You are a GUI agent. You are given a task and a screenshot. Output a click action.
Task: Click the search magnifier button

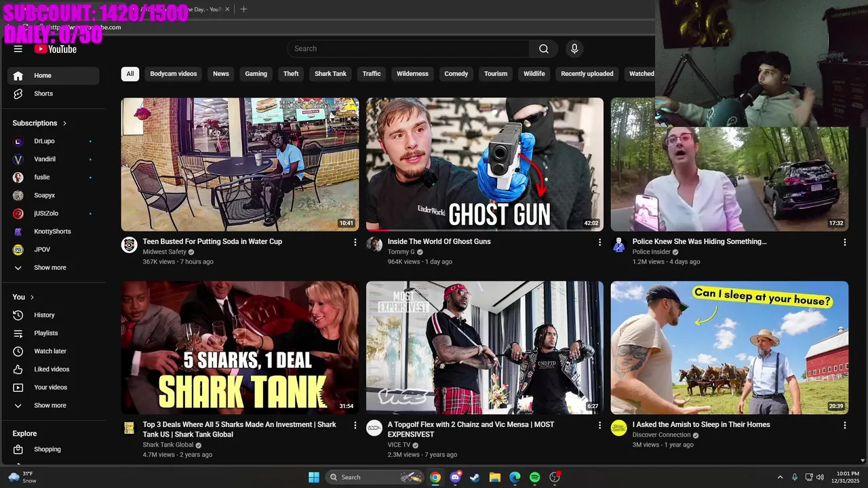point(544,49)
